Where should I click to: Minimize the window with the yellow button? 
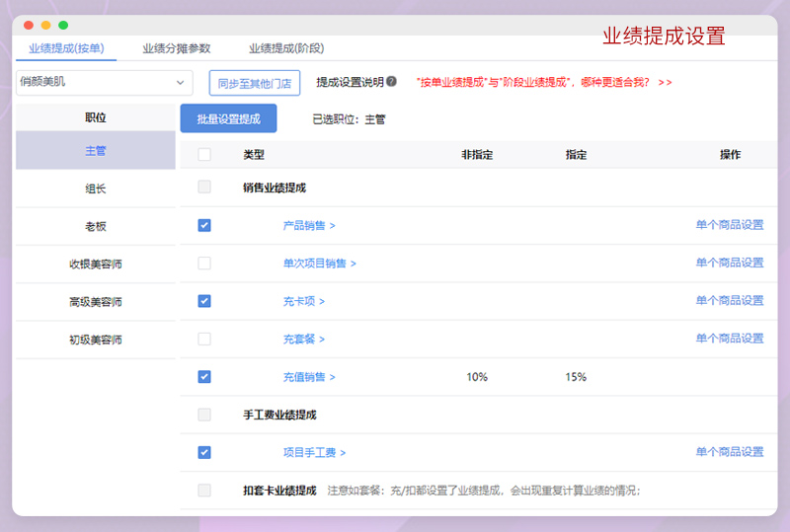[45, 26]
